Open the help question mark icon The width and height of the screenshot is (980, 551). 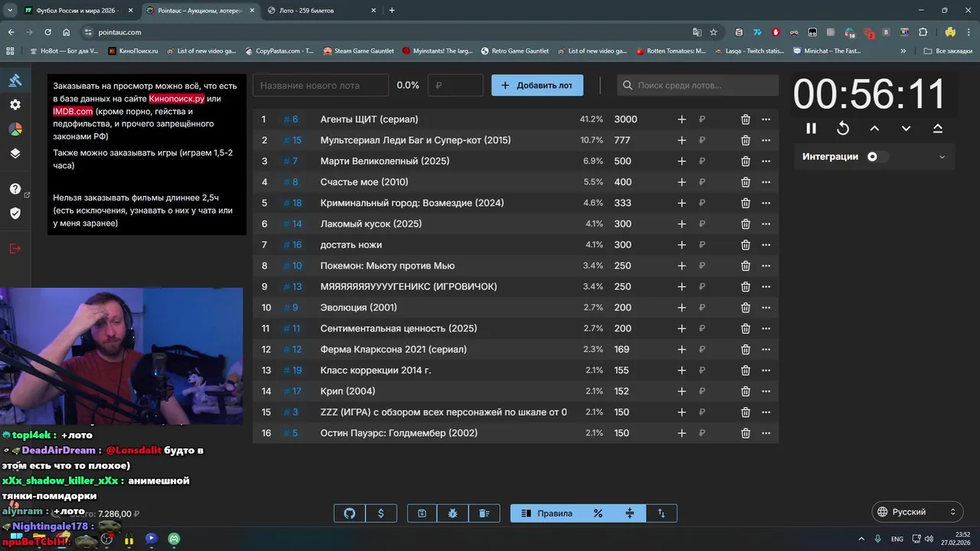click(x=15, y=189)
